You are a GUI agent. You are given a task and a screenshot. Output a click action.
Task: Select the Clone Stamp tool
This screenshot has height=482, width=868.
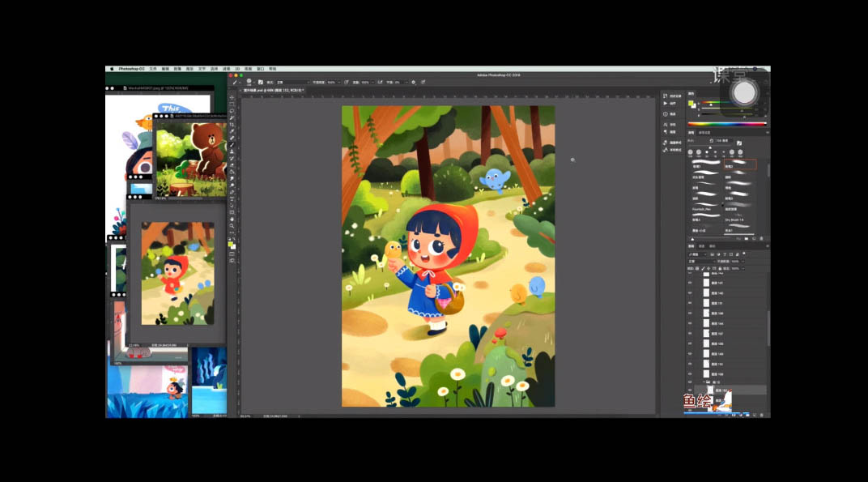[x=232, y=151]
